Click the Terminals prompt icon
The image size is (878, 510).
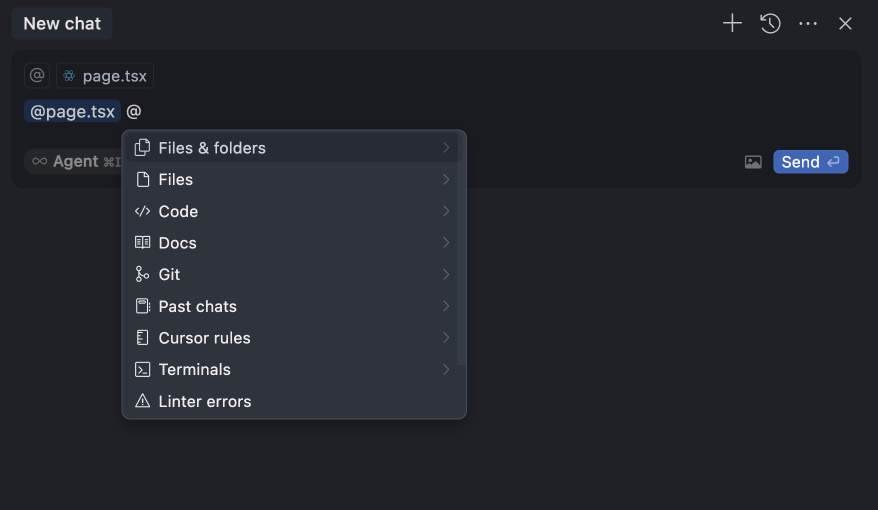coord(142,369)
